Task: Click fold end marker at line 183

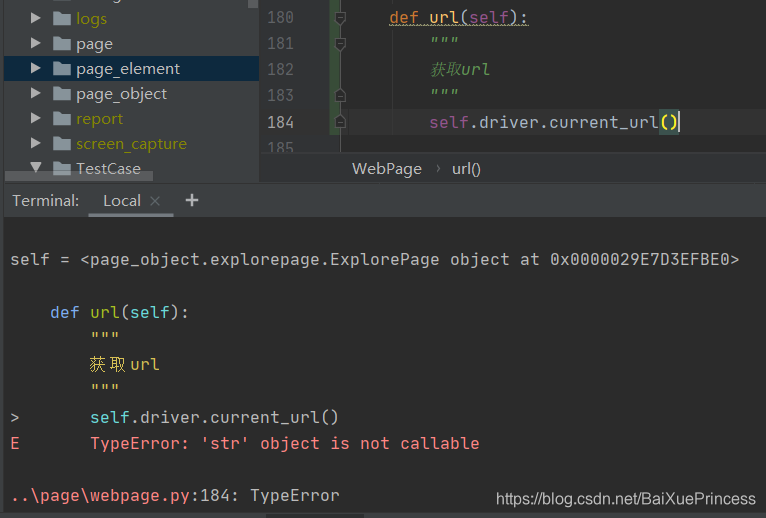Action: 340,95
